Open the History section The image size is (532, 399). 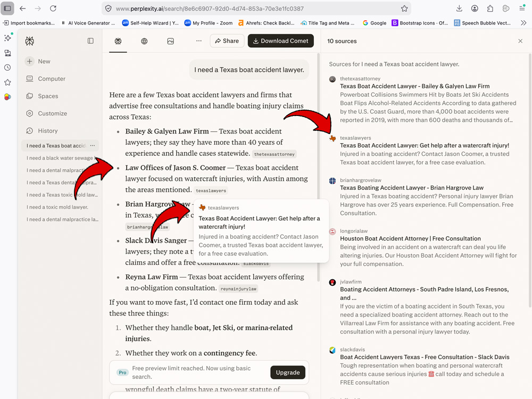[41, 131]
